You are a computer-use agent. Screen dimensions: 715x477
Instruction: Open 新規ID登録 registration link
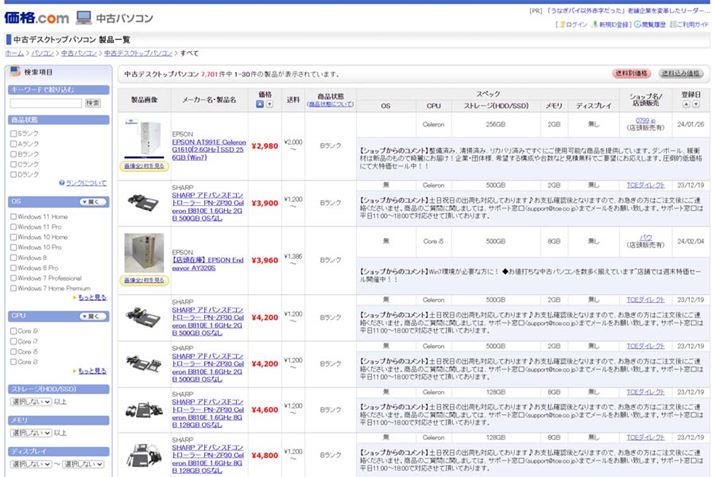click(616, 24)
